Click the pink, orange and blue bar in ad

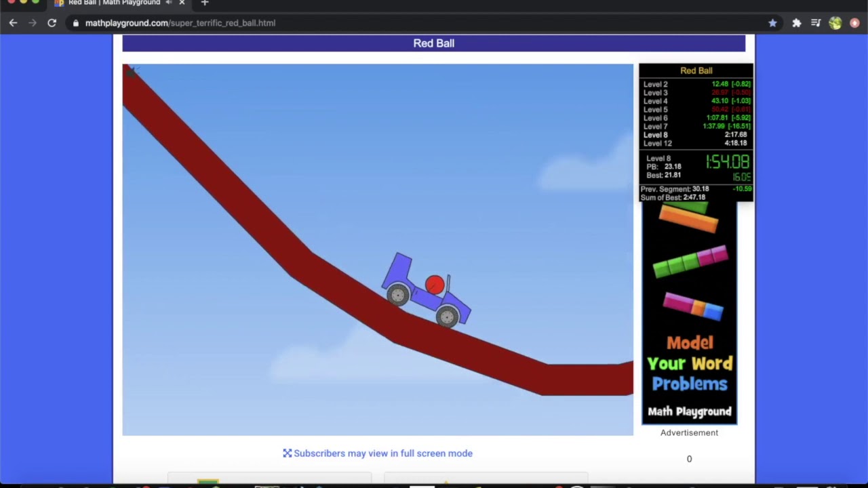click(693, 306)
